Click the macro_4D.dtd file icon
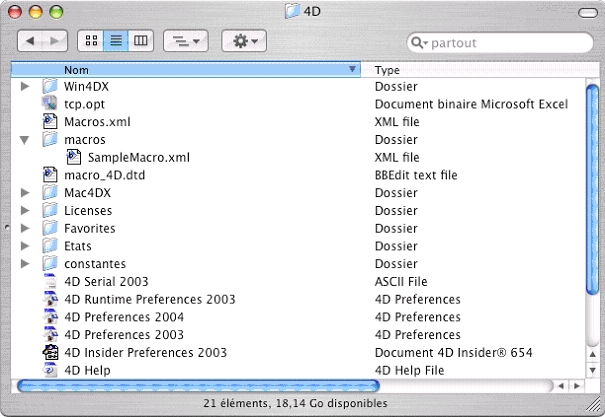Viewport: 605px width, 417px height. pos(50,175)
